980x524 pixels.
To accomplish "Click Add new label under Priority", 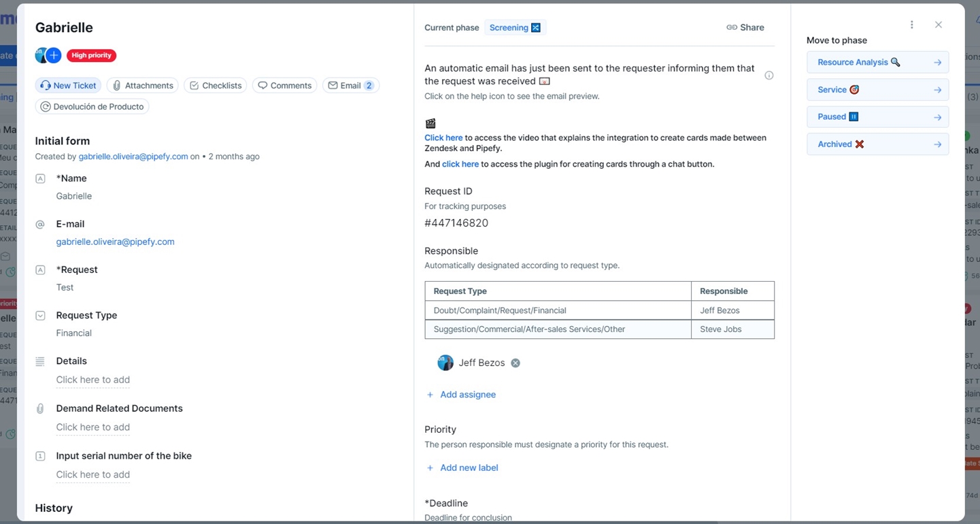I will coord(469,468).
